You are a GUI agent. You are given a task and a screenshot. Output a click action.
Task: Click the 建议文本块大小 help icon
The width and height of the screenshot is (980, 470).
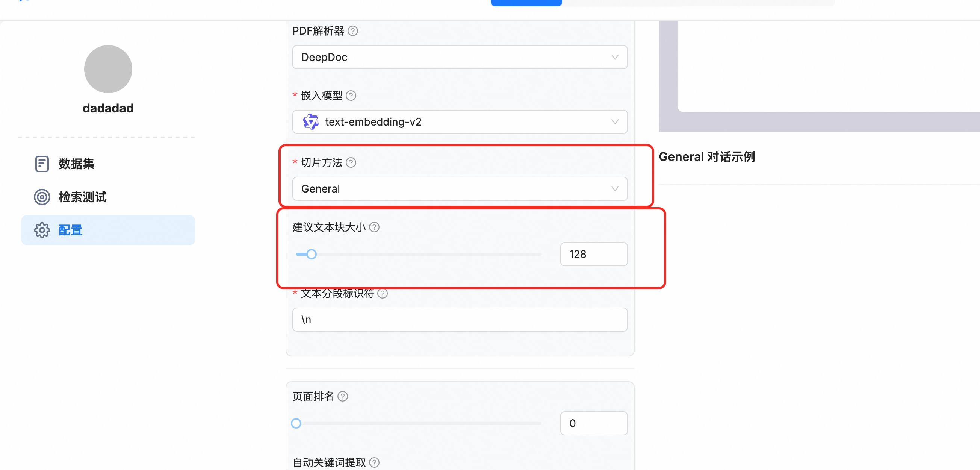click(374, 227)
